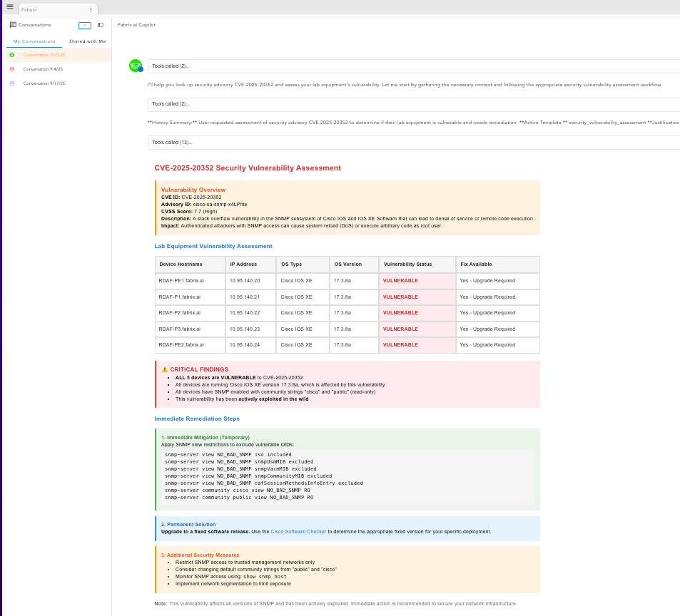Click green avatar of Conversation 10/5/25
680x616 pixels.
[11, 55]
